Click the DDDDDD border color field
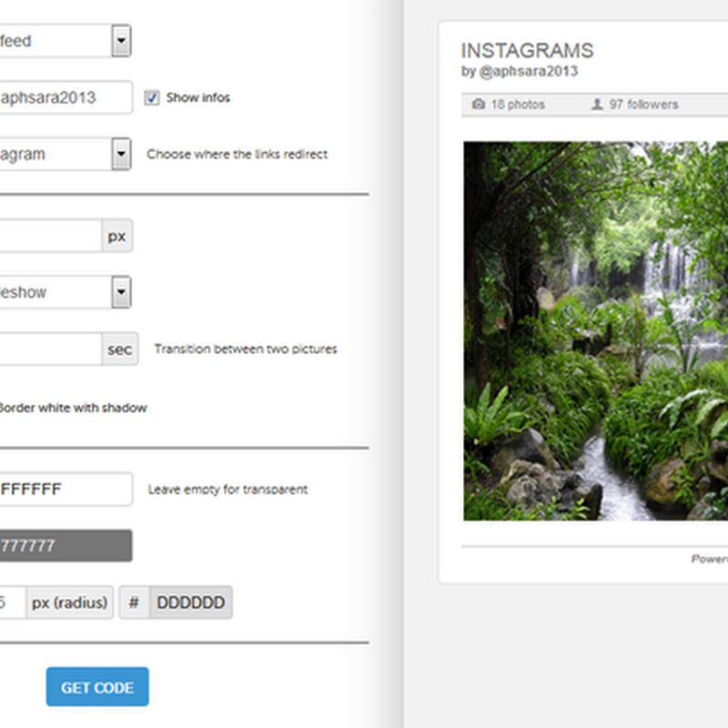The height and width of the screenshot is (728, 728). [x=191, y=602]
